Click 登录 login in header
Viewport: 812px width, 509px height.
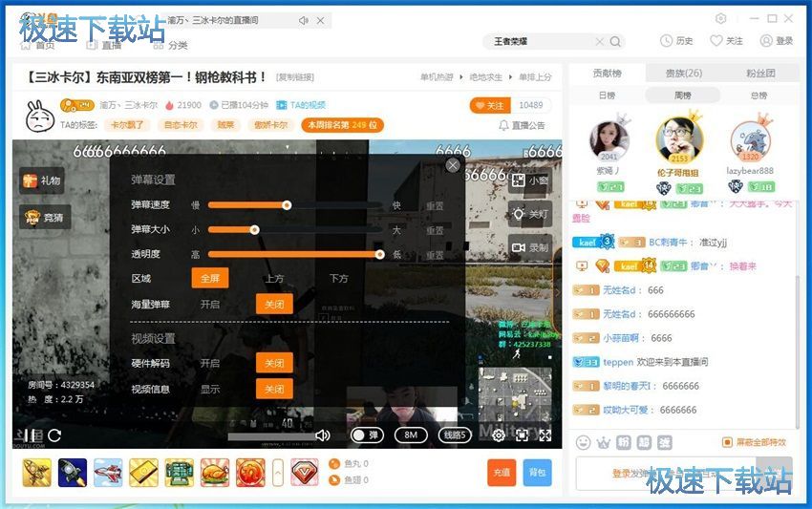pos(777,41)
